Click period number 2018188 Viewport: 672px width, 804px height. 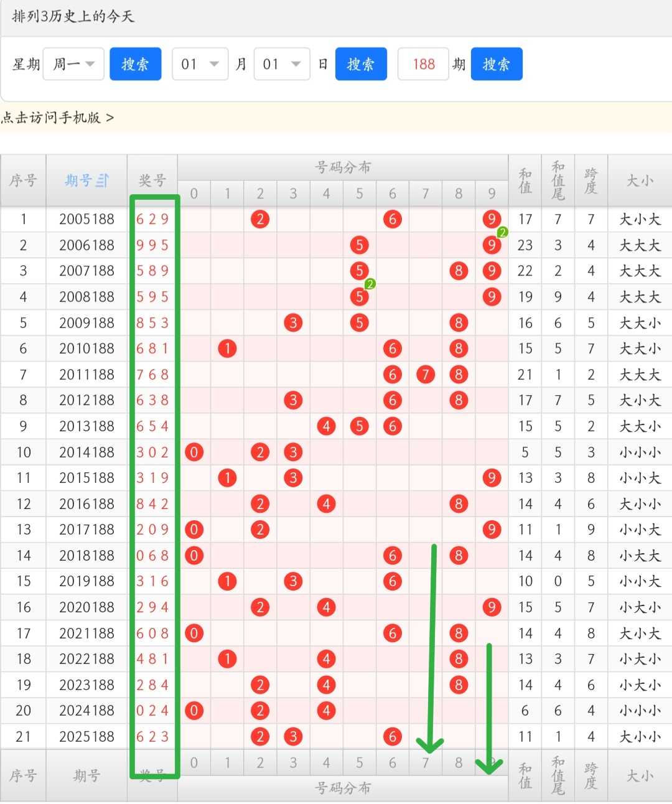(x=87, y=556)
